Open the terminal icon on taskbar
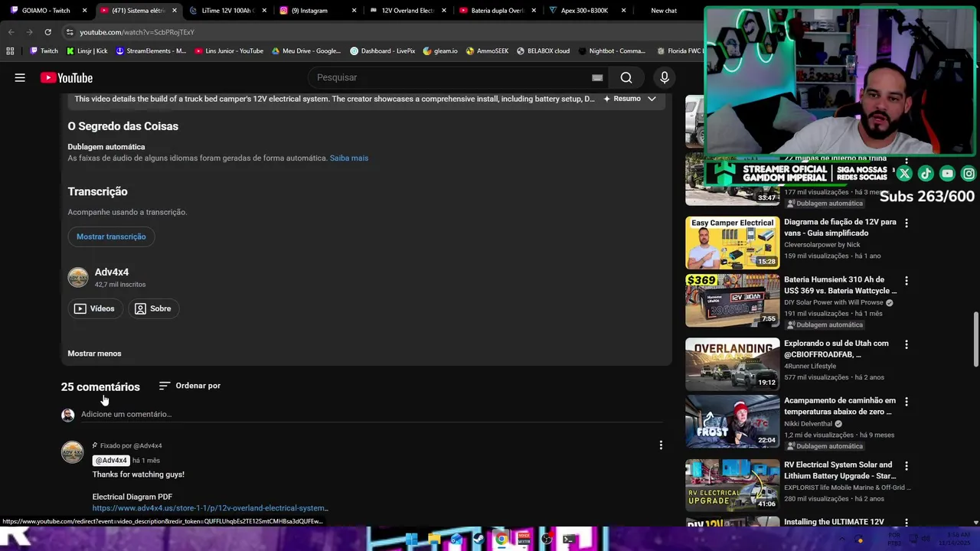This screenshot has height=551, width=980. pyautogui.click(x=569, y=539)
